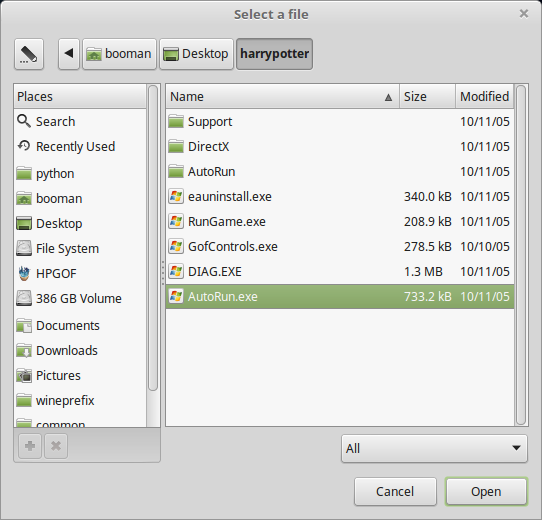Select Desktop in the Places sidebar
Image resolution: width=542 pixels, height=520 pixels.
[80, 224]
